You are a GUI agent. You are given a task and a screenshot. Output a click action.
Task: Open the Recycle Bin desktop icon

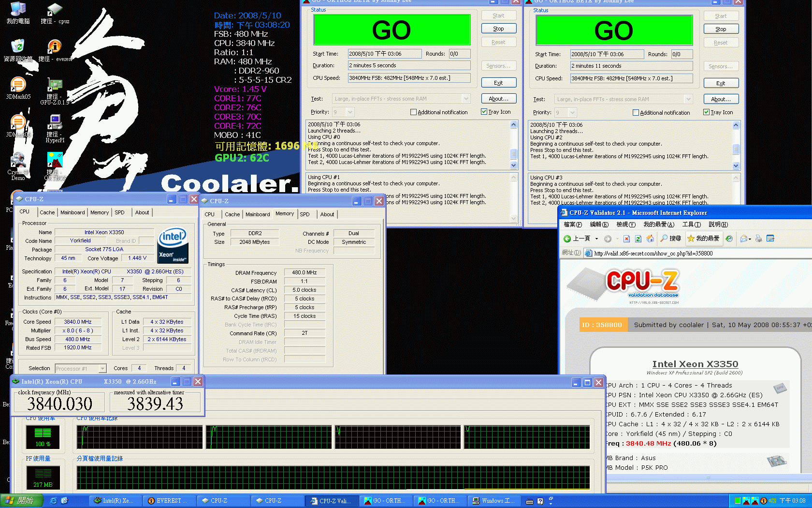(18, 50)
